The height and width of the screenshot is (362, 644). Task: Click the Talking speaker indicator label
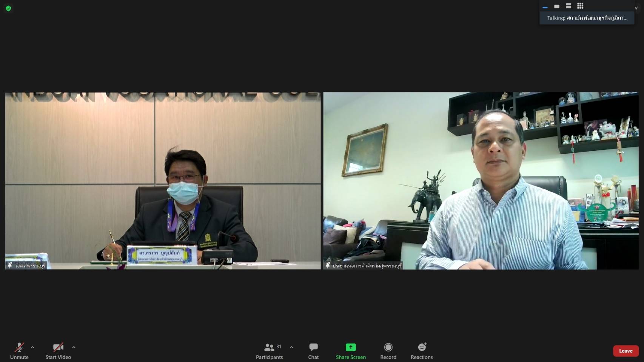pos(587,18)
